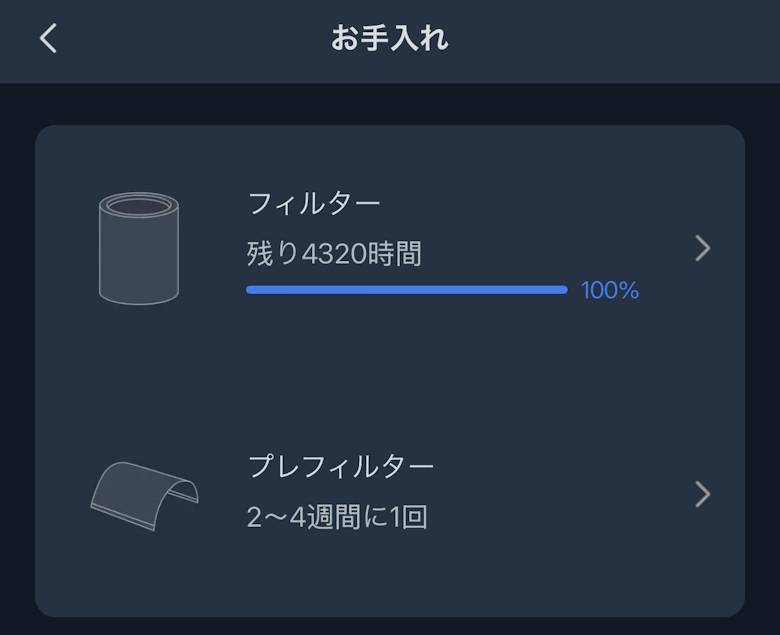
Task: Open プレフィルター details via its chevron
Action: click(x=702, y=494)
